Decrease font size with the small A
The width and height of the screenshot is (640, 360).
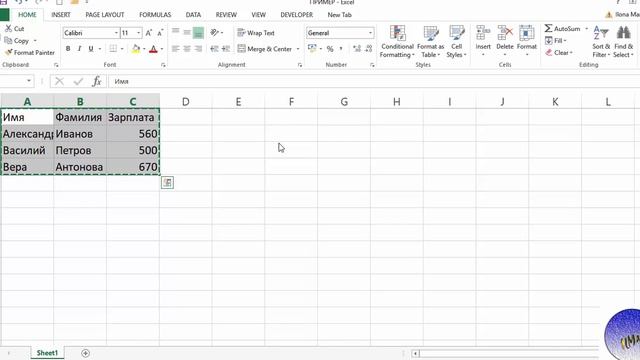point(160,33)
